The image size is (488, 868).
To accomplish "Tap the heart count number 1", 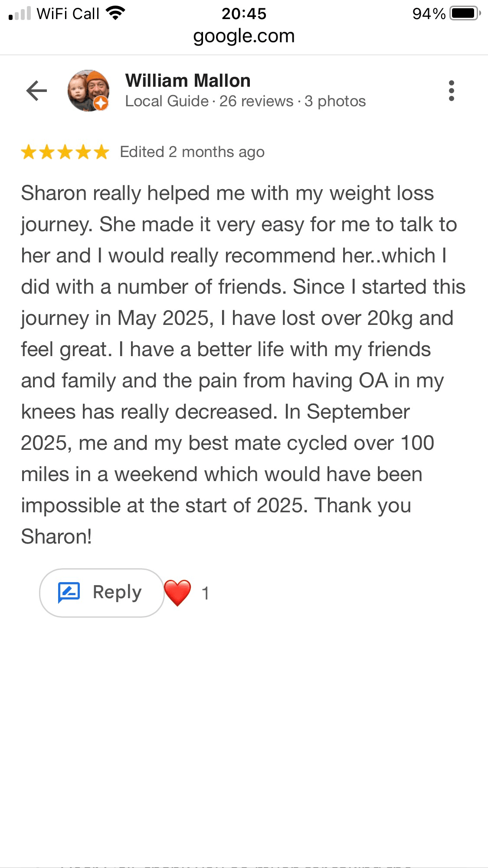I will 206,593.
